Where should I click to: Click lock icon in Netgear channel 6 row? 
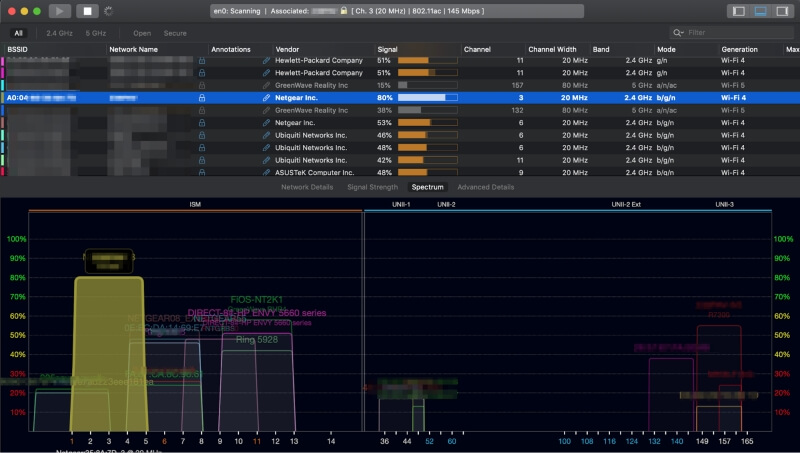pos(202,122)
